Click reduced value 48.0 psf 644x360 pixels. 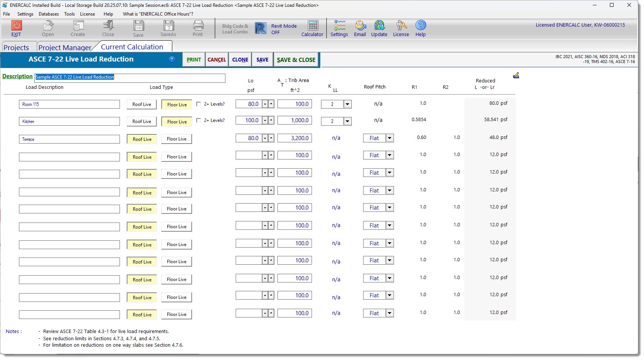point(498,137)
